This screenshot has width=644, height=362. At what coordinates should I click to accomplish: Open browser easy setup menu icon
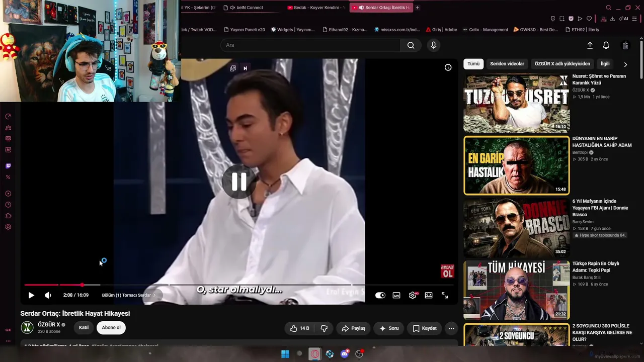[634, 19]
